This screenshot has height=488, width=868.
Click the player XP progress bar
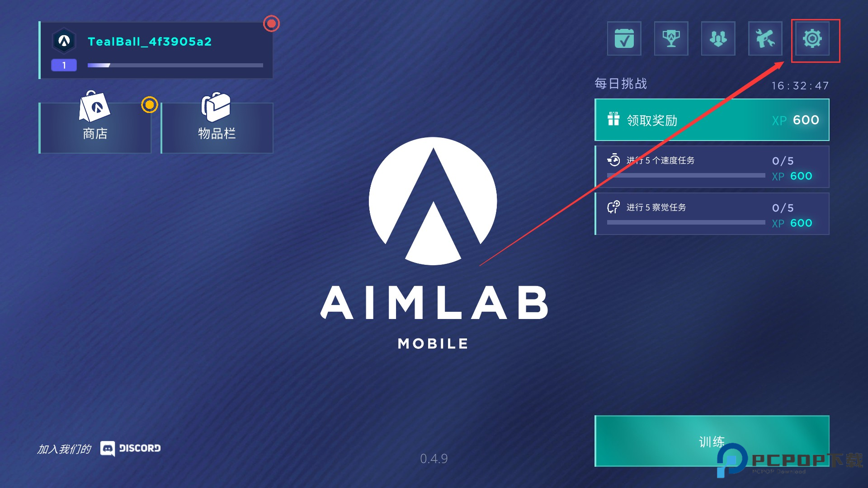point(175,66)
